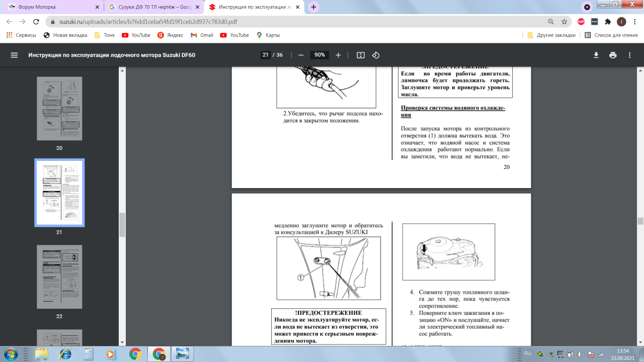This screenshot has height=362, width=644.
Task: Close the Инструкция по эксплуатации tab
Action: click(x=298, y=7)
